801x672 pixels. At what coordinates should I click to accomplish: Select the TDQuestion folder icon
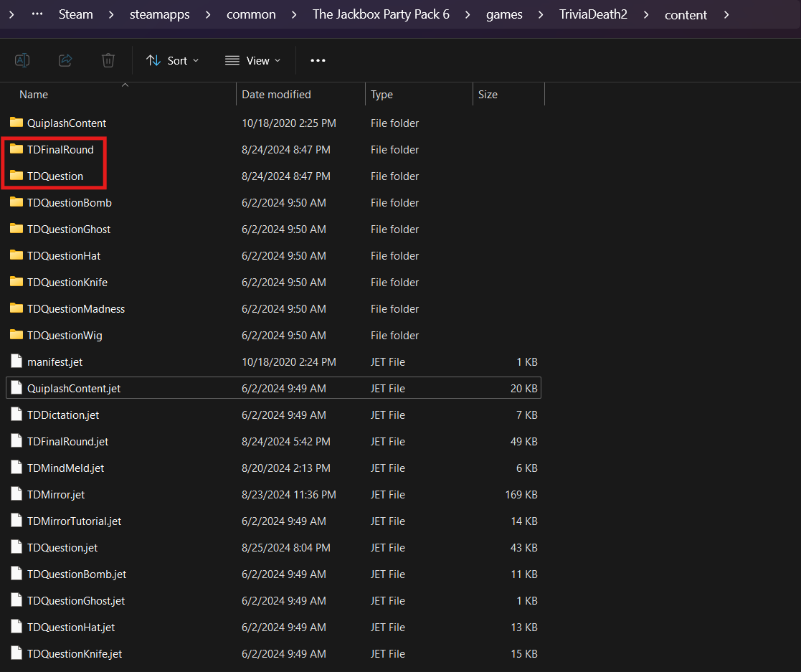(16, 176)
